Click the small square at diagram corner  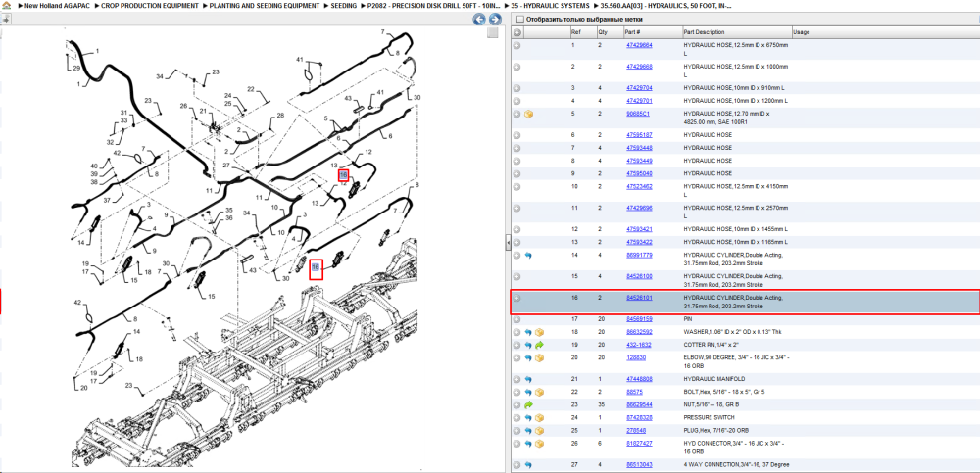[493, 32]
